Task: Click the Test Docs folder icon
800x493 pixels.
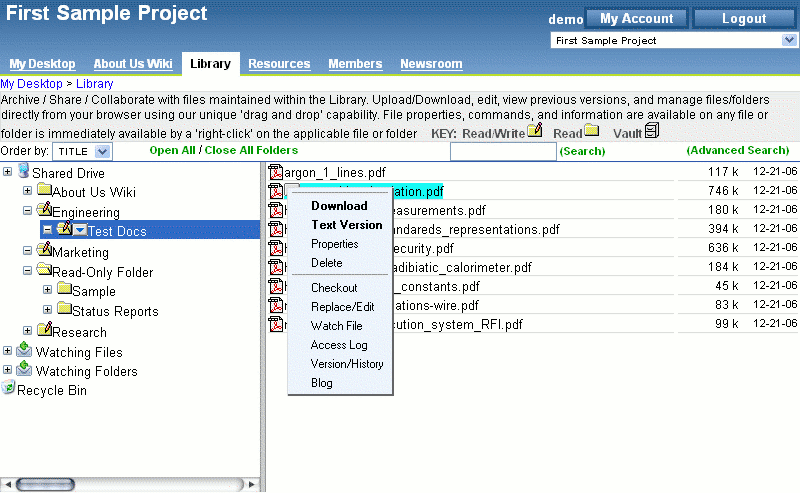Action: [x=64, y=229]
